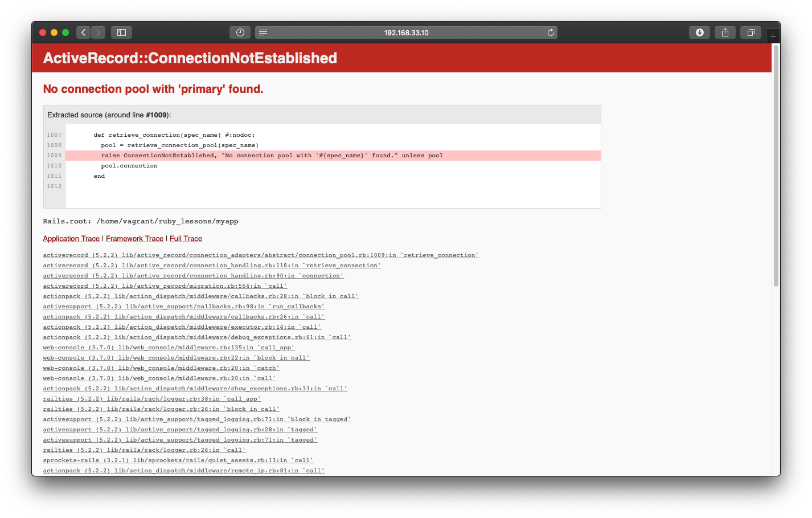
Task: Go forward to the next page
Action: [x=98, y=32]
